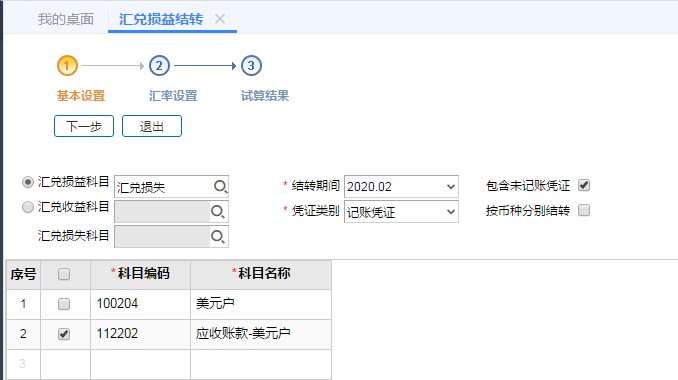This screenshot has width=678, height=380.
Task: Click the 下一步 button
Action: 84,126
